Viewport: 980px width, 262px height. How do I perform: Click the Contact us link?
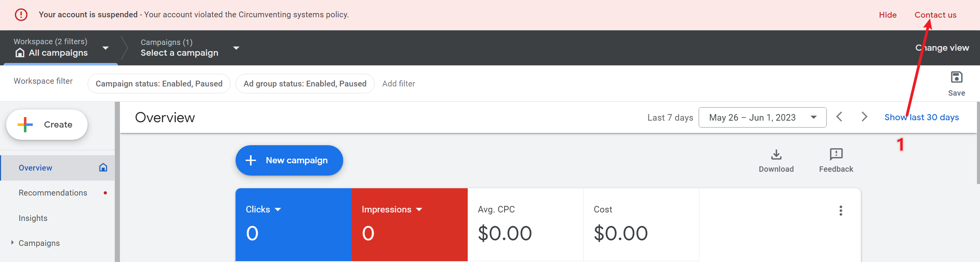pyautogui.click(x=935, y=15)
